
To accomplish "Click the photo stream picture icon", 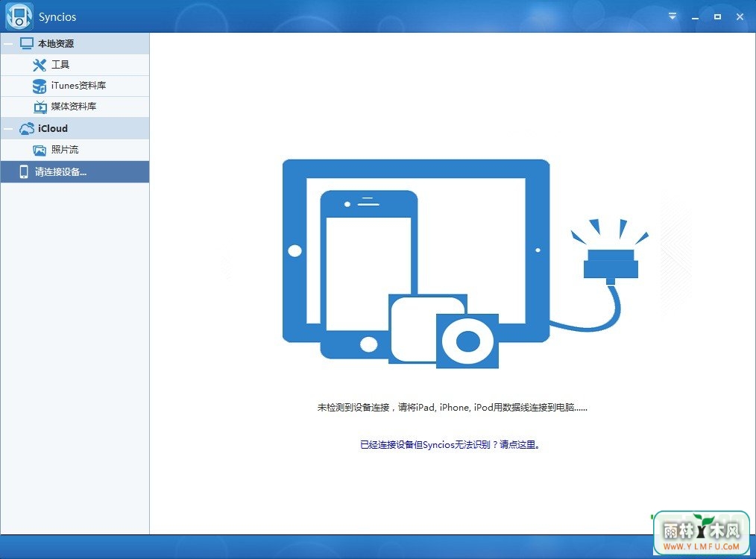I will tap(40, 150).
